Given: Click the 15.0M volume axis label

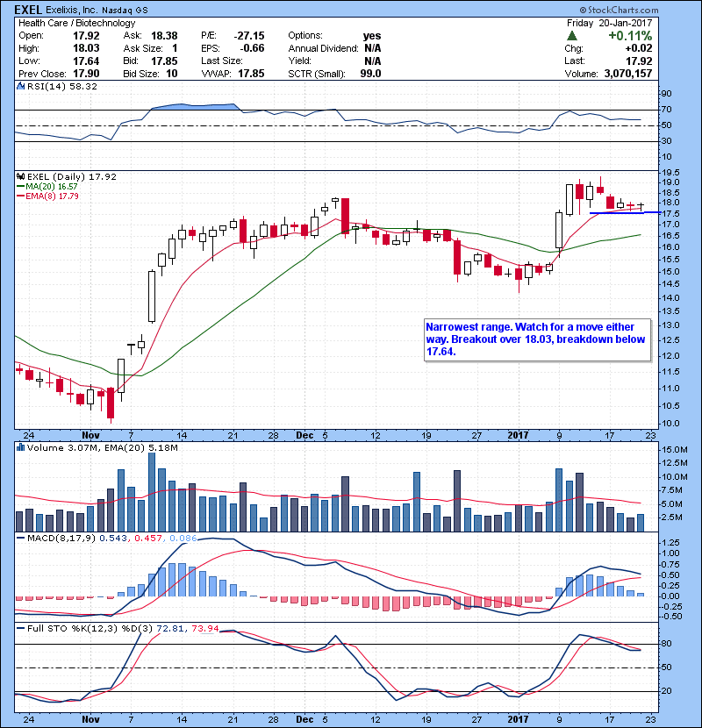Looking at the screenshot, I should [x=675, y=449].
